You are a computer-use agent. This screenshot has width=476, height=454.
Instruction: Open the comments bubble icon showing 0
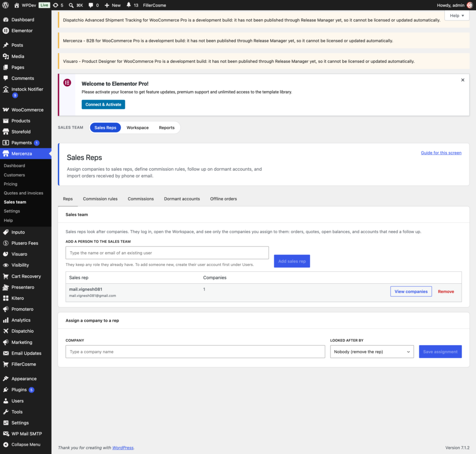91,5
